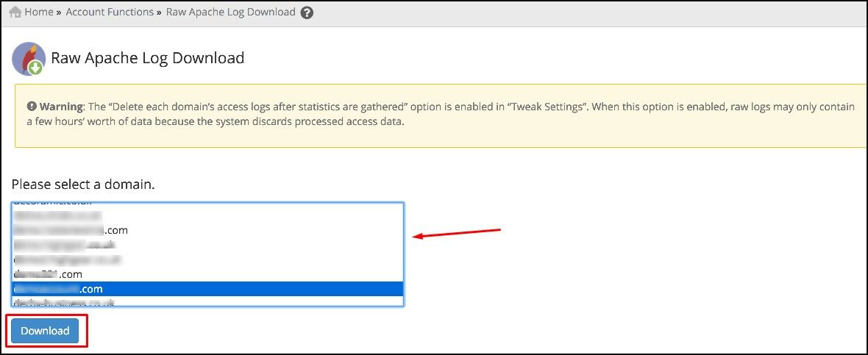Select second listed domain ending .com
The width and height of the screenshot is (868, 355).
click(x=207, y=229)
